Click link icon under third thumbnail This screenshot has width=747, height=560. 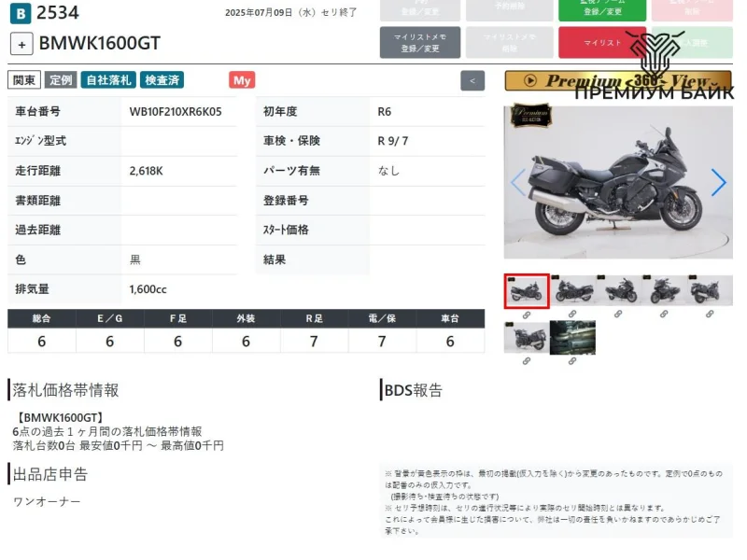coord(619,315)
